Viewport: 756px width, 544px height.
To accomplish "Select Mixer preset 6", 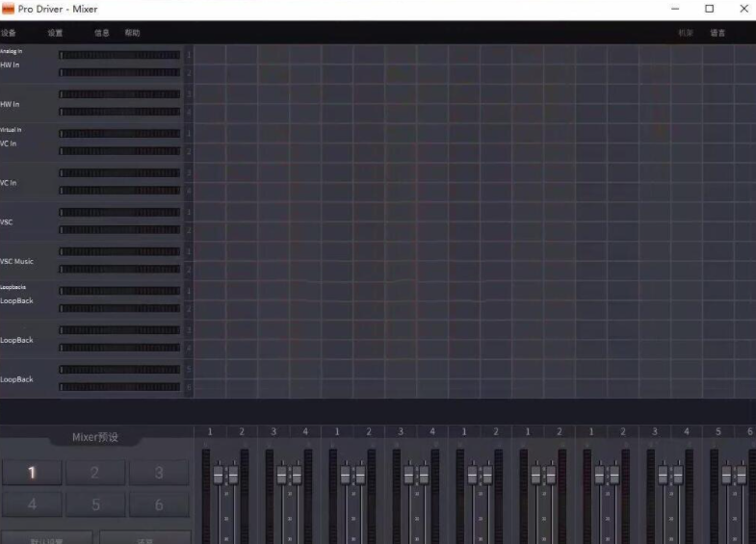I will 159,505.
